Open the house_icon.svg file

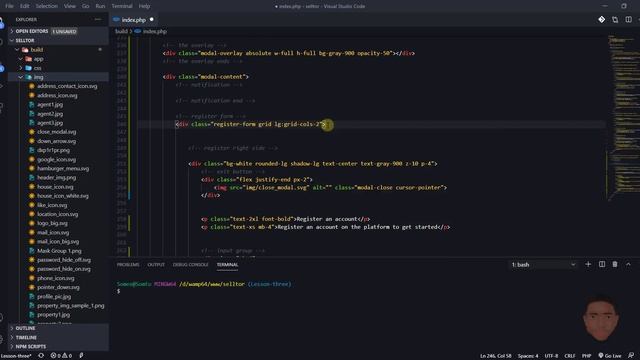click(55, 187)
